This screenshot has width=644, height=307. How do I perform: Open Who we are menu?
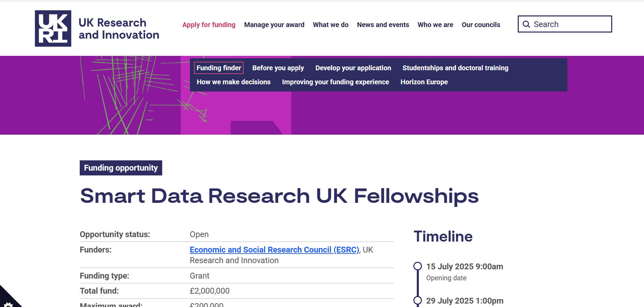click(x=435, y=25)
